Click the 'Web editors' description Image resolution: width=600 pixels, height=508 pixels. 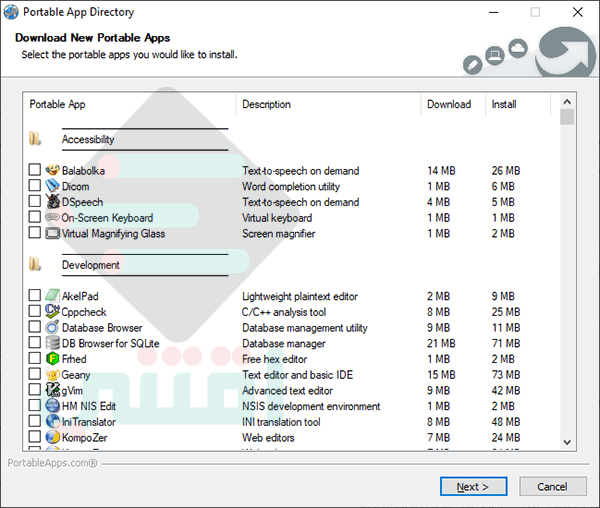click(x=268, y=437)
